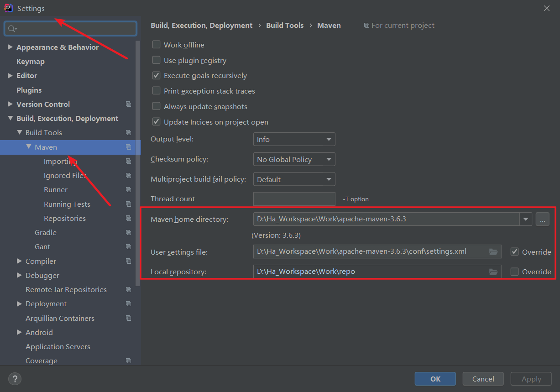Click the Apply button
This screenshot has width=560, height=392.
(x=531, y=379)
